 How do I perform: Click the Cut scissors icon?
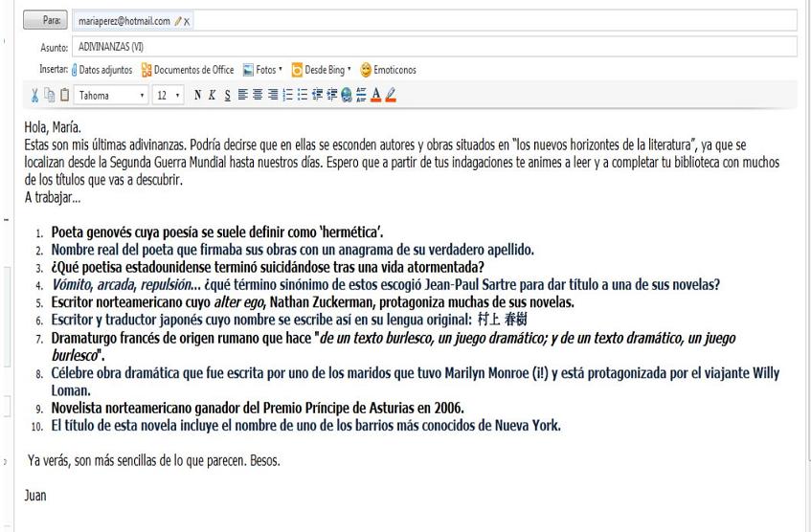[34, 95]
